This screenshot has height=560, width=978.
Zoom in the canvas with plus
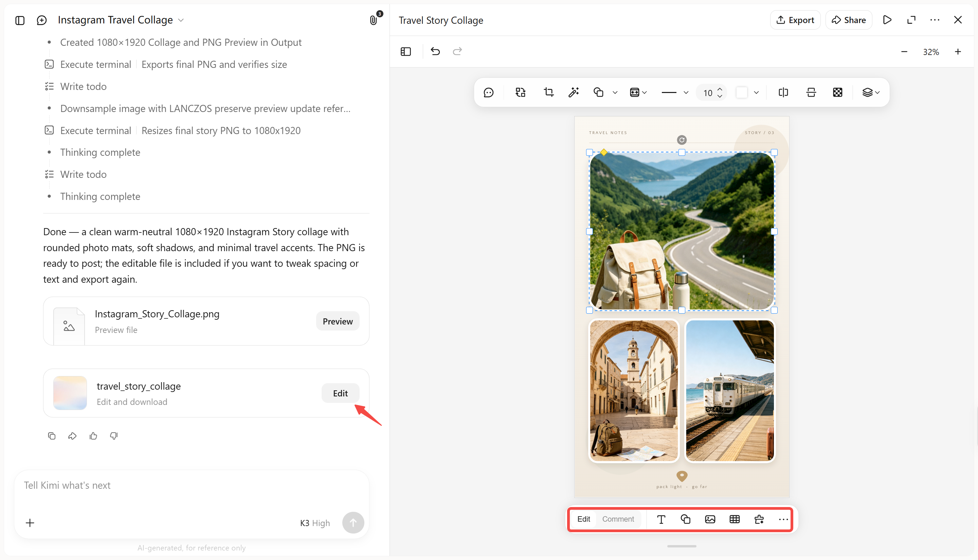[x=958, y=52]
